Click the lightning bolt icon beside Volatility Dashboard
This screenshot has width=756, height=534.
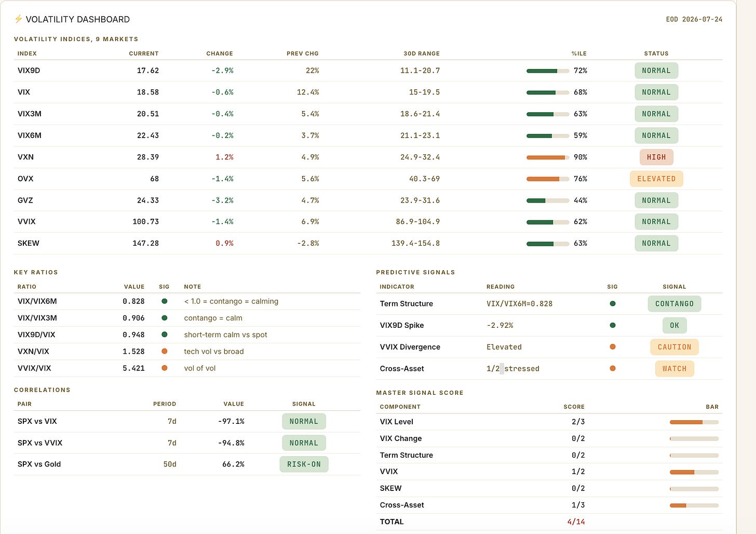[18, 19]
